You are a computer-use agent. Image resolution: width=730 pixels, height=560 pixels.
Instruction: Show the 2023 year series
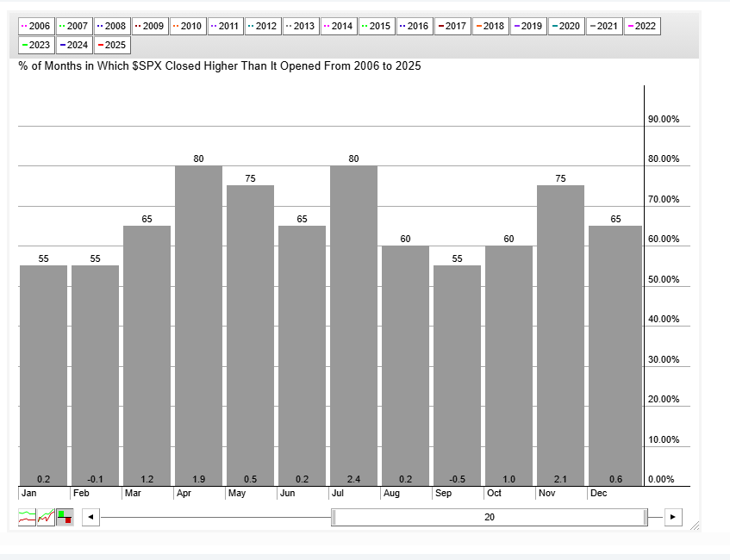36,45
